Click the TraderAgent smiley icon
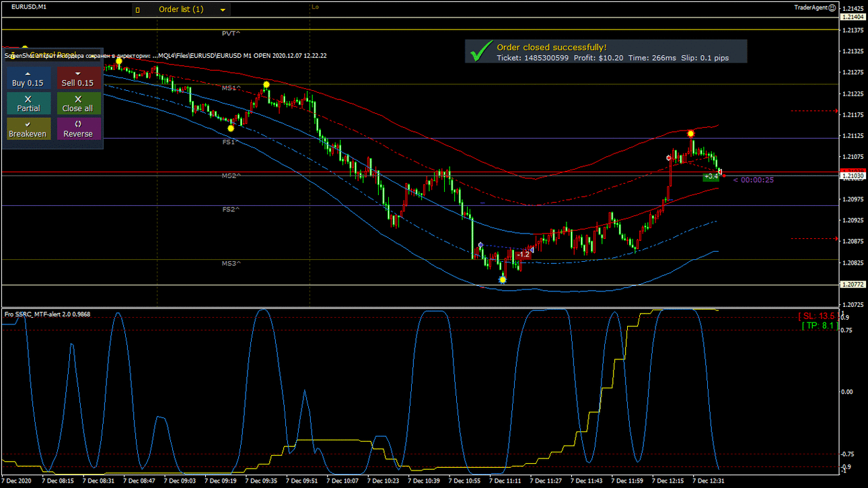 [832, 7]
